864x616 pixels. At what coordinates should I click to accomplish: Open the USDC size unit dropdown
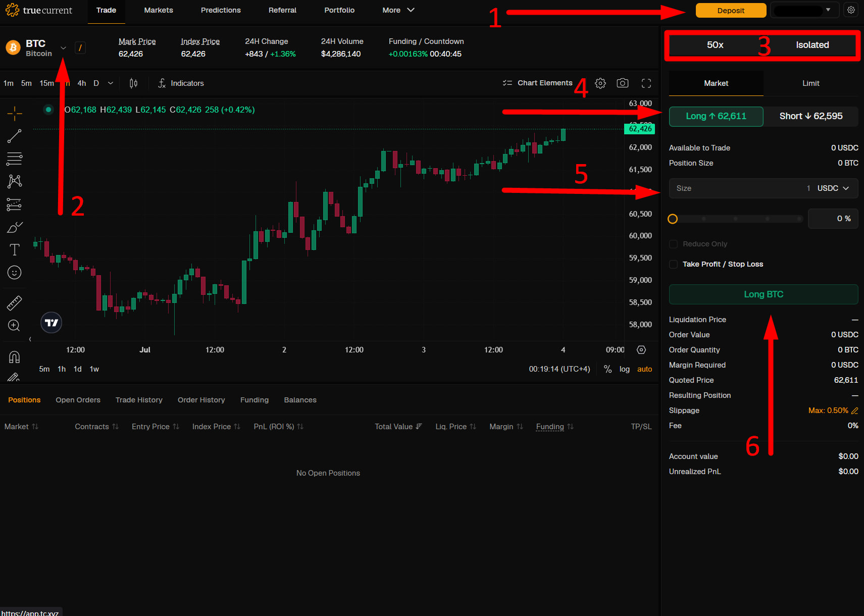833,188
